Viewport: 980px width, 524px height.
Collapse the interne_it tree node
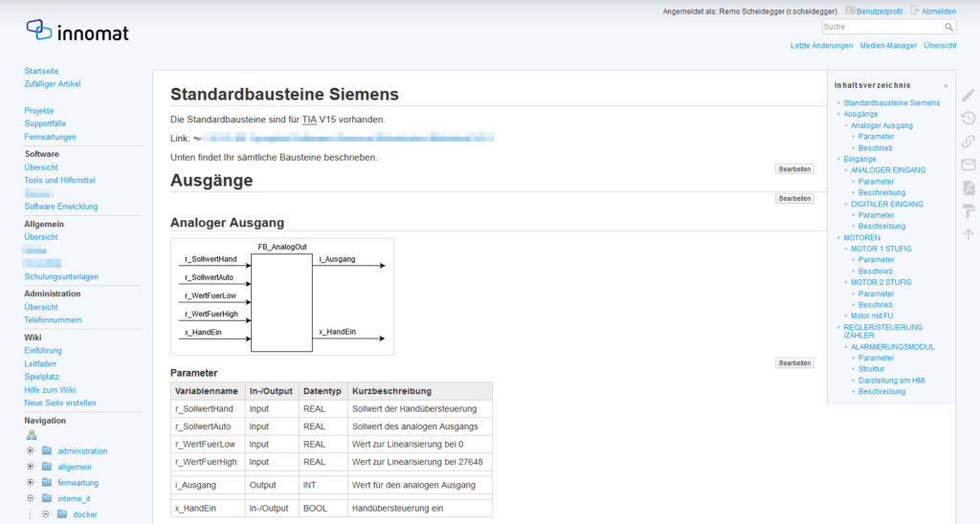tap(30, 498)
